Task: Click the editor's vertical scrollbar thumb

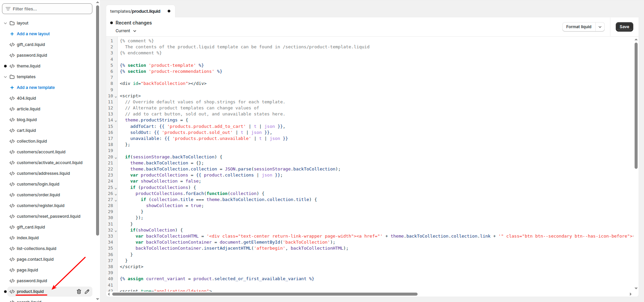Action: point(636,106)
